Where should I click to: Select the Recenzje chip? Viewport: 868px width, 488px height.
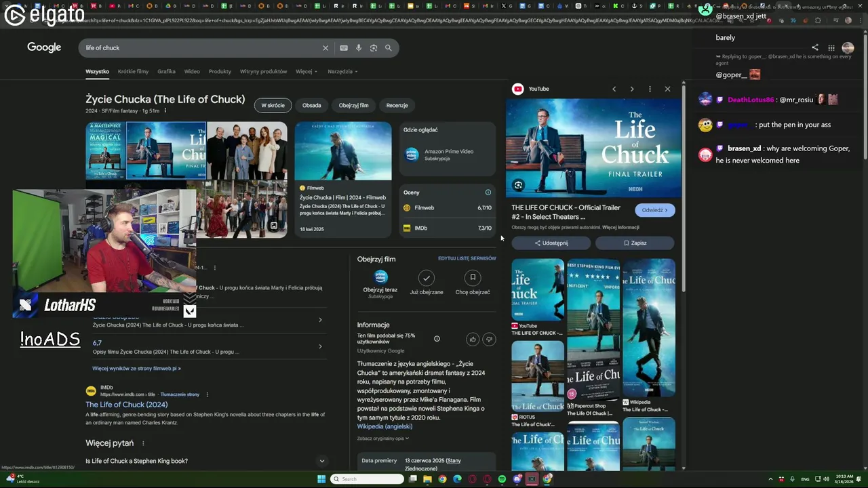point(397,105)
